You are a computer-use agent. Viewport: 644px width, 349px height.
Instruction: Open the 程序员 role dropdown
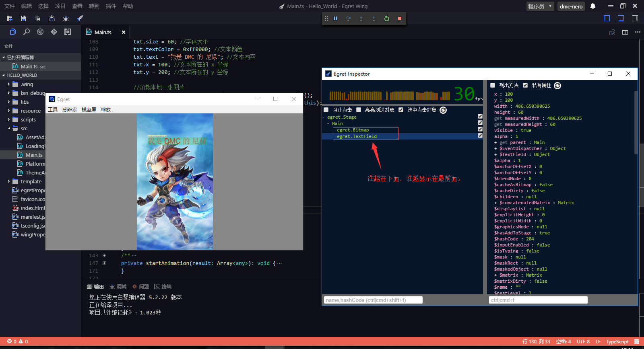[540, 6]
